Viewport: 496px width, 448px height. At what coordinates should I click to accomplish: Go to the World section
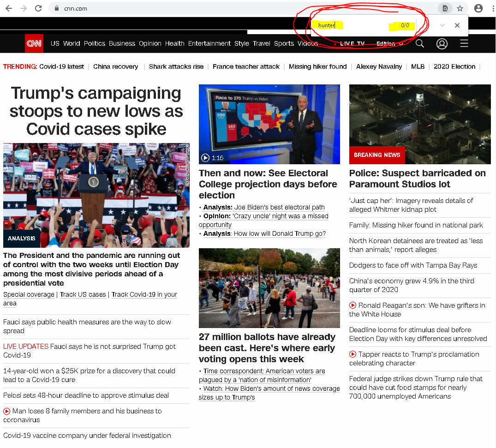72,43
